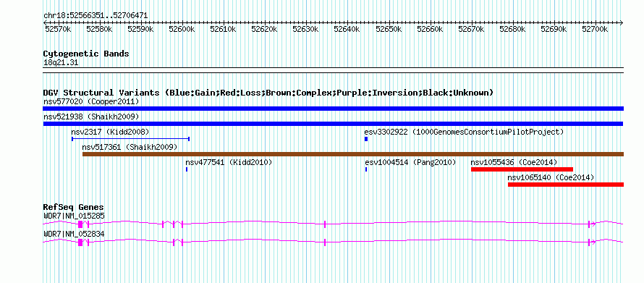Click the small esv3302922 blue variant marker
Screen dimensions: 644x283
(x=366, y=139)
